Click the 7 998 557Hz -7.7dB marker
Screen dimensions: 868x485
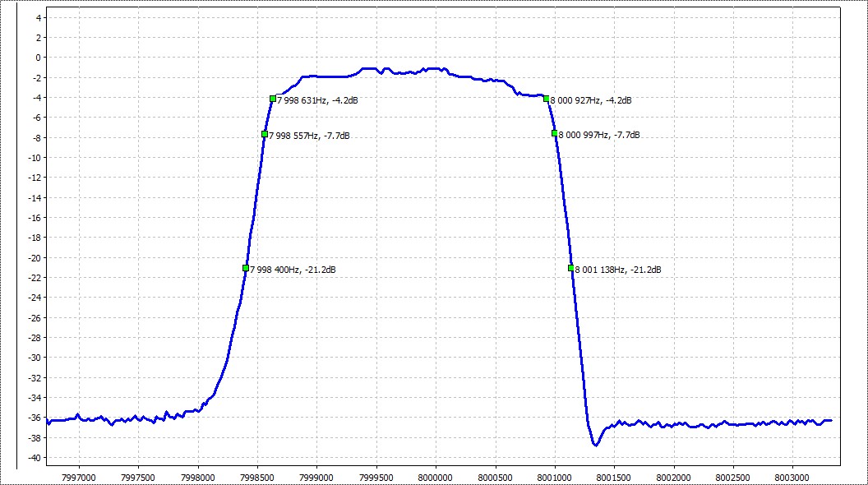pyautogui.click(x=265, y=134)
